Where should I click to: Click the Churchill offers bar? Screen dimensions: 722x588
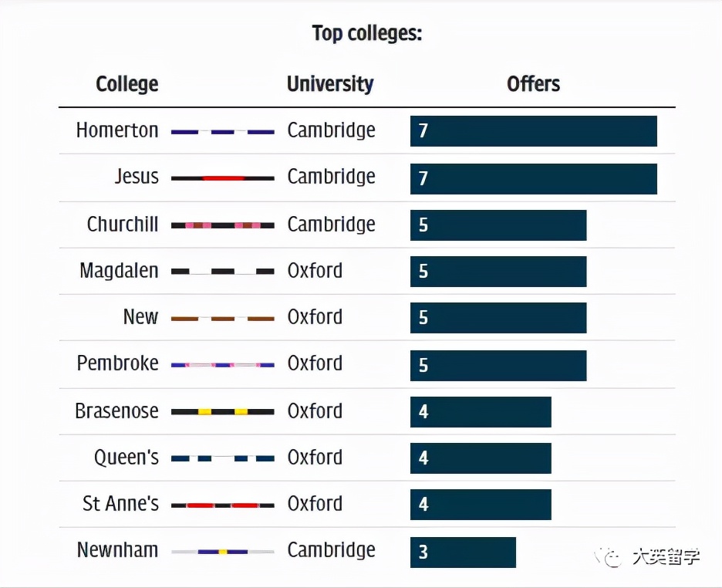(498, 225)
